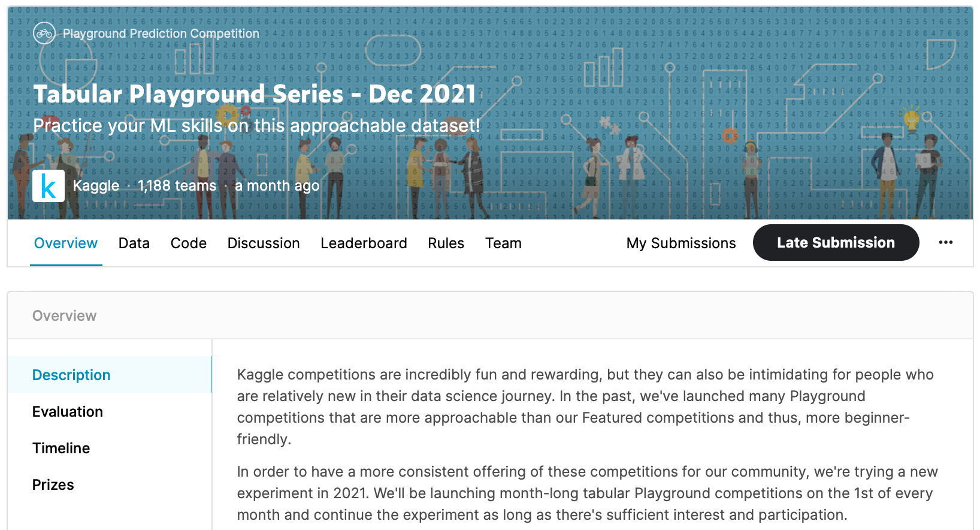Click the competition title Tabular Playground Series

(x=254, y=94)
